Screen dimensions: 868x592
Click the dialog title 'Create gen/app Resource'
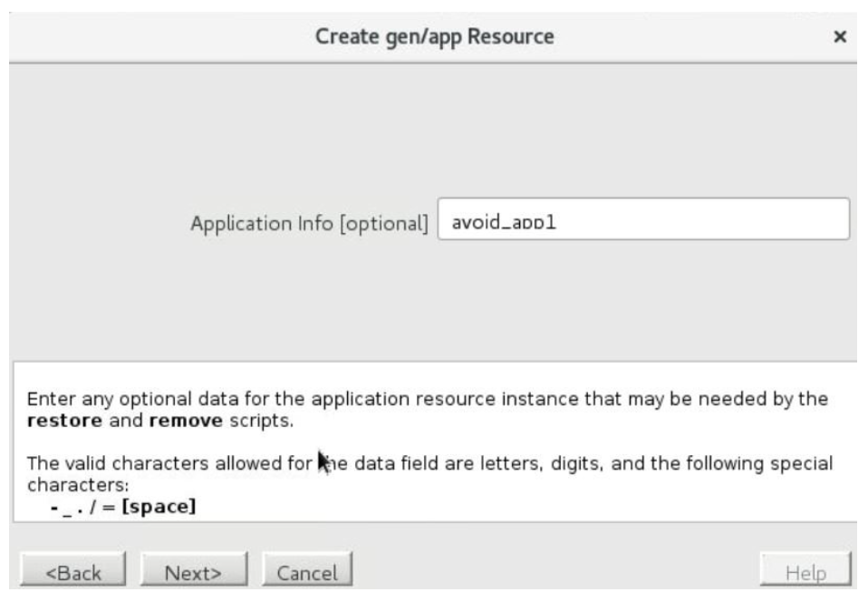click(434, 37)
